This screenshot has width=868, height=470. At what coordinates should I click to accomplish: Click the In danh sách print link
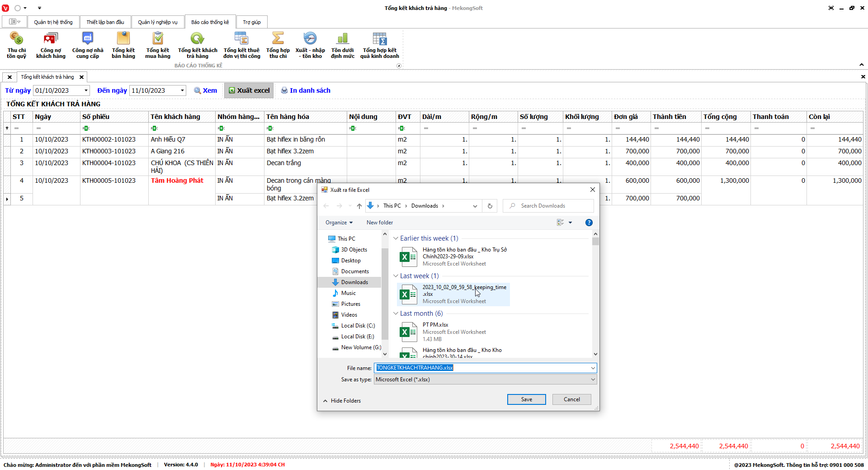(306, 90)
